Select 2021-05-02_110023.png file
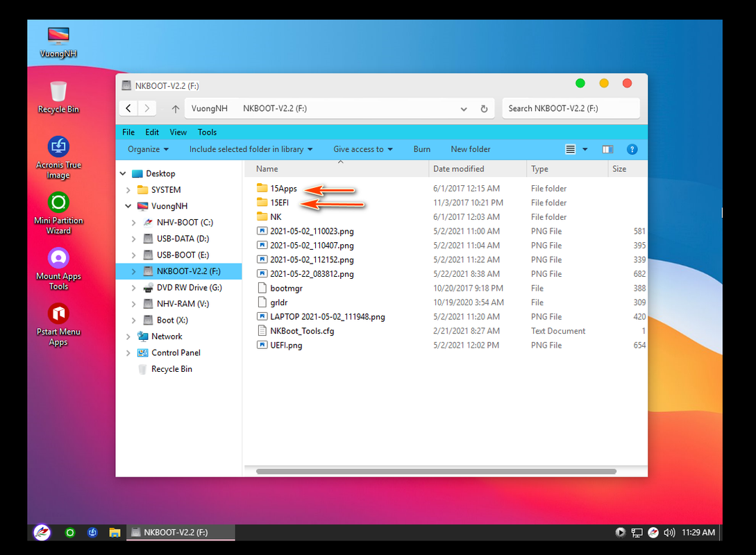Viewport: 756px width, 555px height. click(x=305, y=231)
